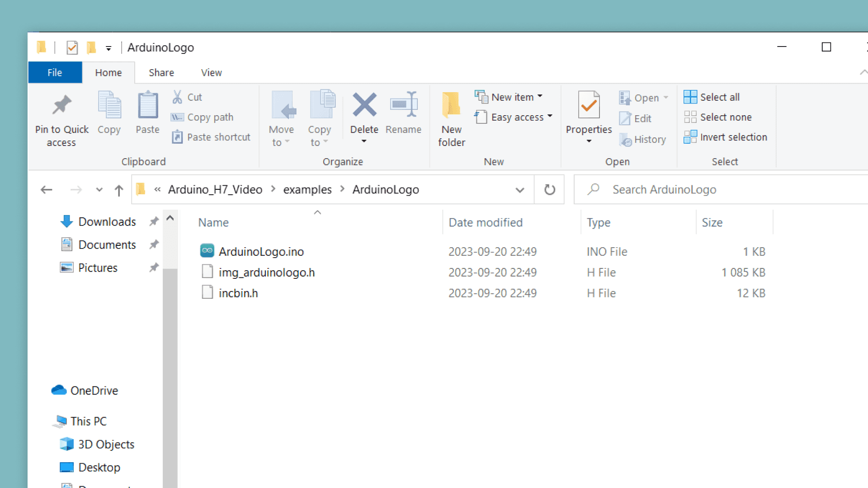This screenshot has width=868, height=488.
Task: Click the Select all icon
Action: click(690, 97)
